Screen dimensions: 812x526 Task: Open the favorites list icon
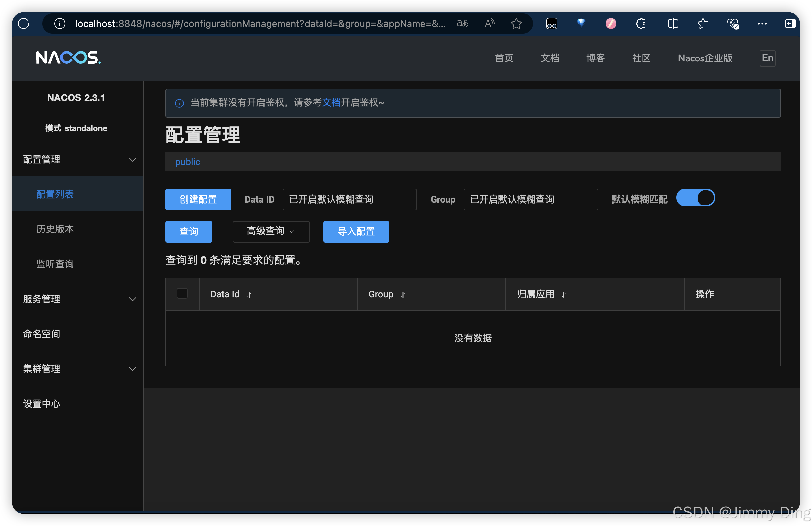(703, 24)
